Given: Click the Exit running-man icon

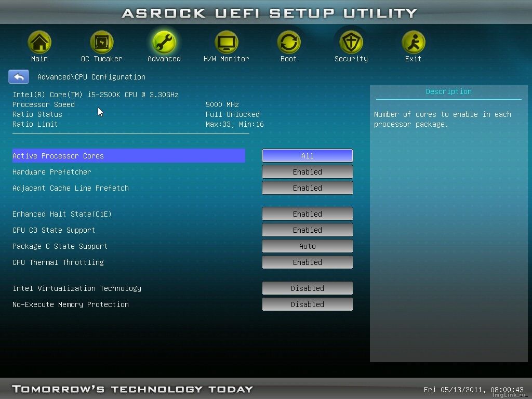Looking at the screenshot, I should point(413,42).
